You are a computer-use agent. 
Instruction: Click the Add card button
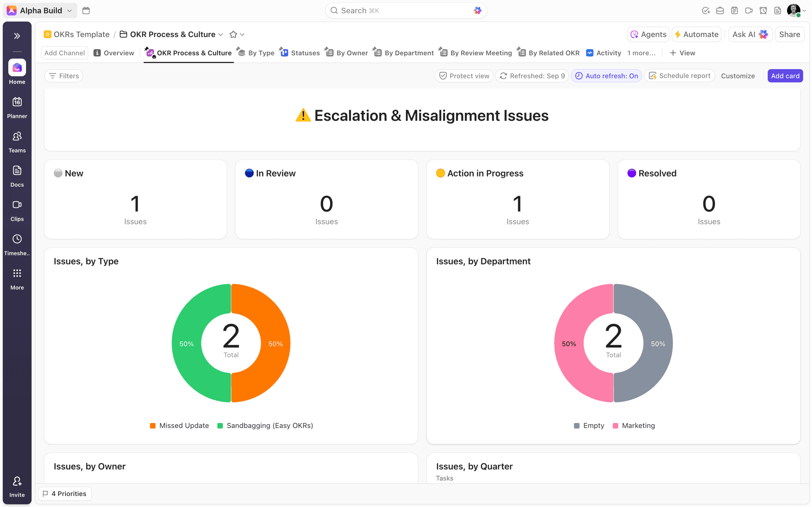coord(785,76)
